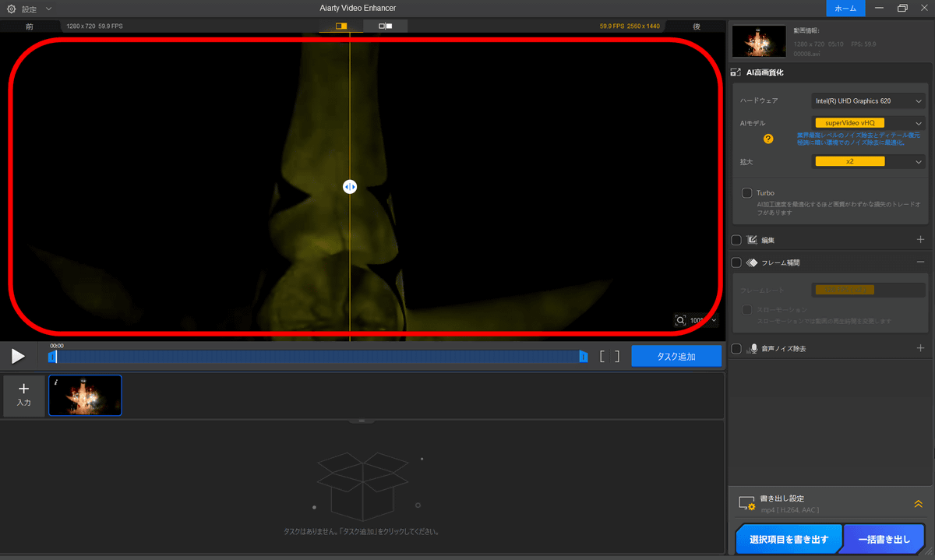
Task: Click the panel splitter handle above task list
Action: [x=362, y=421]
